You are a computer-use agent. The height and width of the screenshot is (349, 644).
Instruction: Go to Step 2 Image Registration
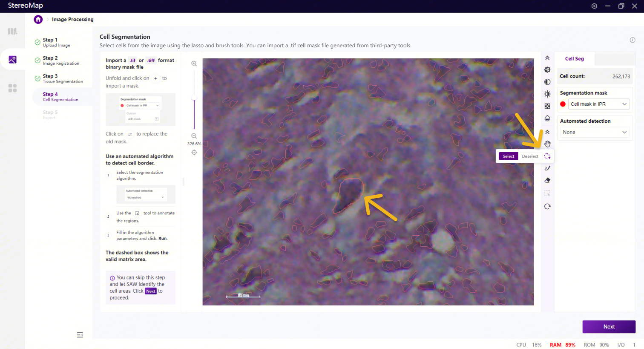point(61,61)
